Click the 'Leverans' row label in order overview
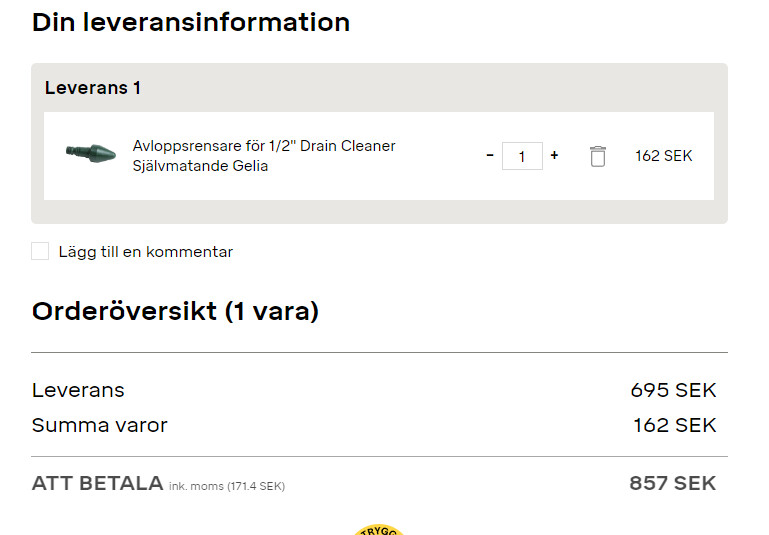 [x=78, y=390]
